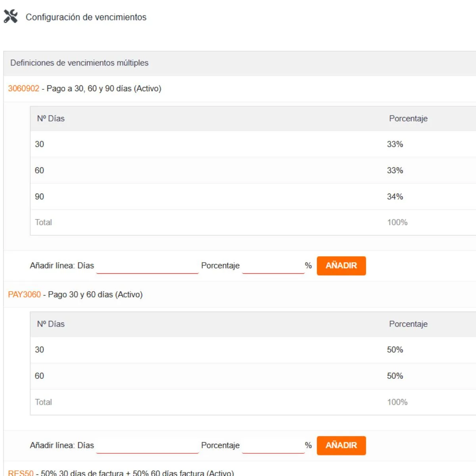Viewport: 476px width, 476px height.
Task: Open the PAY3060 payment term link
Action: pyautogui.click(x=25, y=294)
